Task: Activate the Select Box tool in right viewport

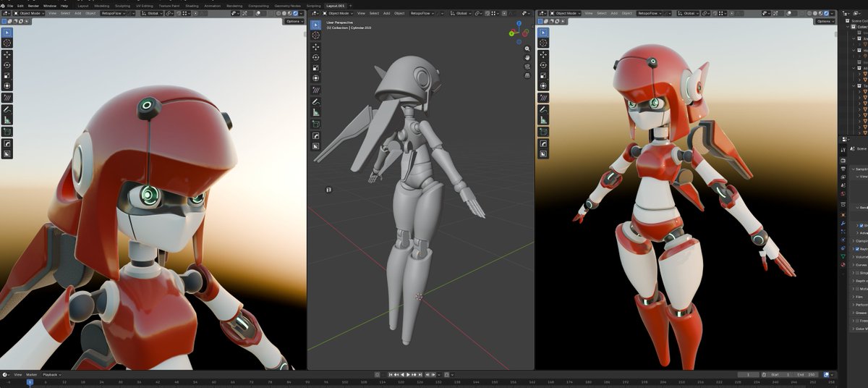Action: pos(543,33)
